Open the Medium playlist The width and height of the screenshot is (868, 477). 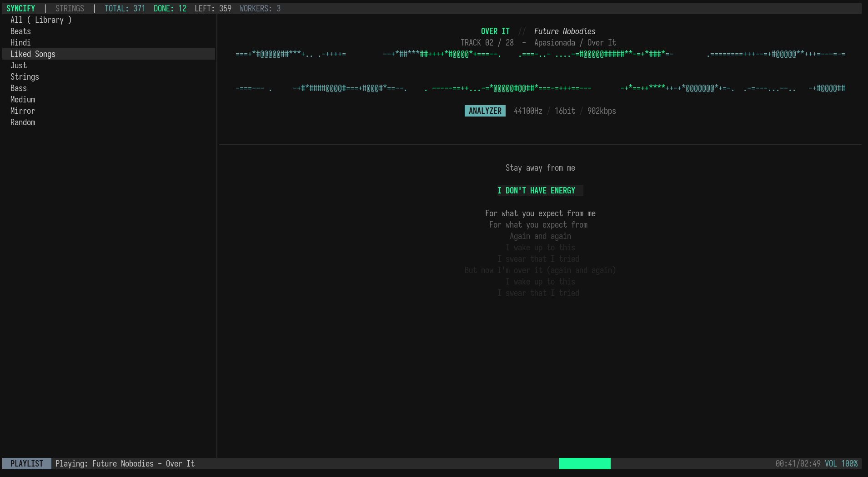click(109, 100)
